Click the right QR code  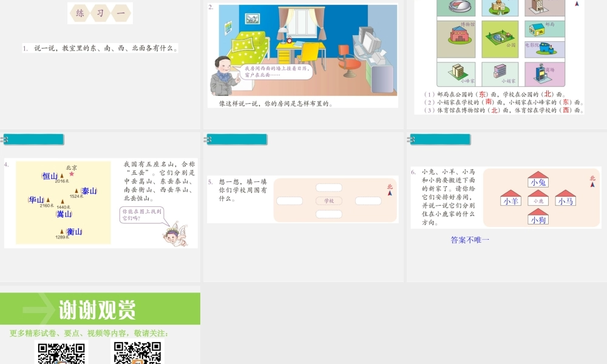(137, 355)
